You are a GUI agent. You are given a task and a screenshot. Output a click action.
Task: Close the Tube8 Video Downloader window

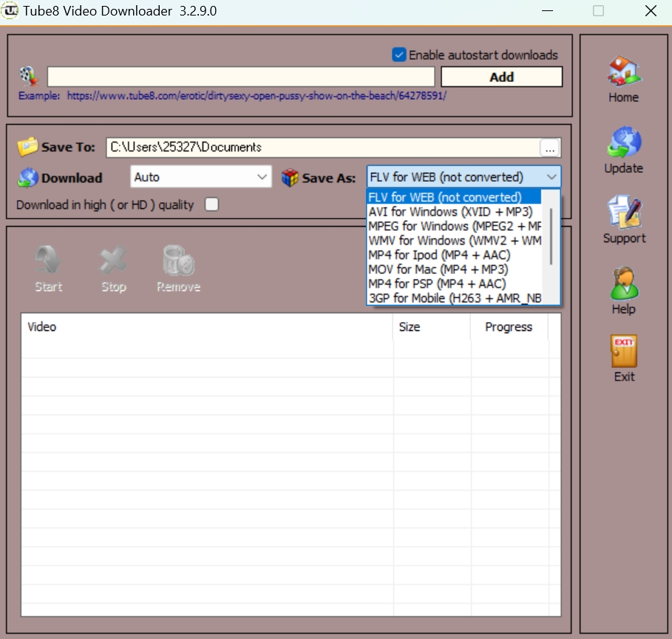point(651,10)
